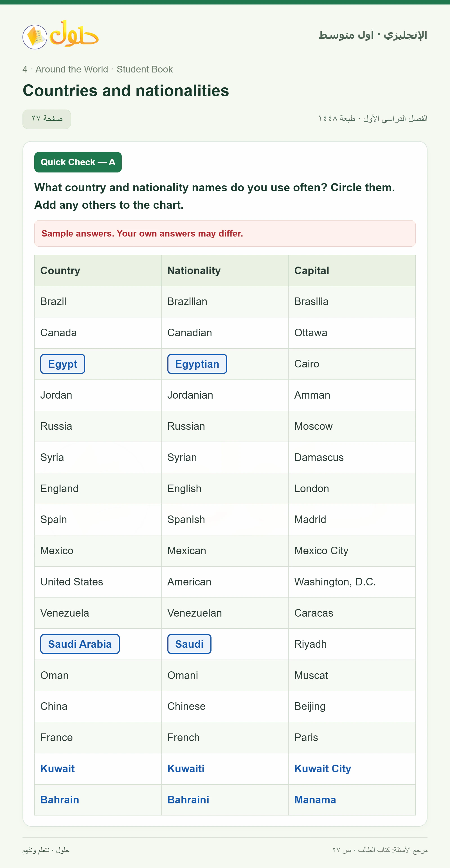Image resolution: width=450 pixels, height=868 pixels.
Task: Open the Student Book breadcrumb link
Action: click(145, 69)
